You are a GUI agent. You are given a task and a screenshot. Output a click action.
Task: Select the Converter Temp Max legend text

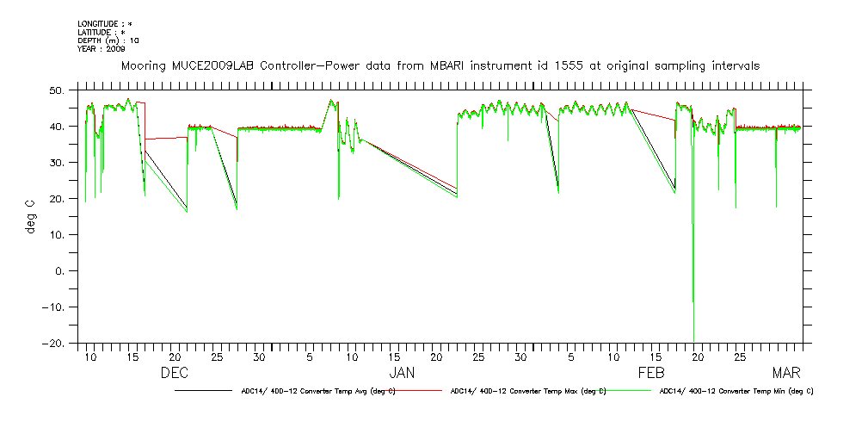pos(528,391)
